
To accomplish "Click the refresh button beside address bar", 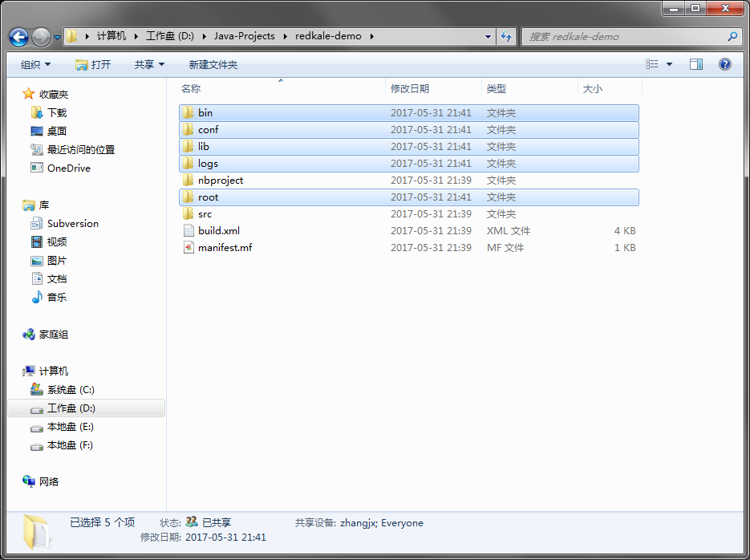I will point(506,36).
